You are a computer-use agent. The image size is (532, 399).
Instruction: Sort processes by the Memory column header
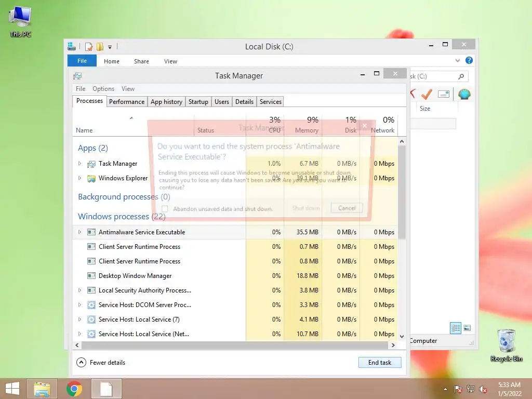pyautogui.click(x=303, y=125)
